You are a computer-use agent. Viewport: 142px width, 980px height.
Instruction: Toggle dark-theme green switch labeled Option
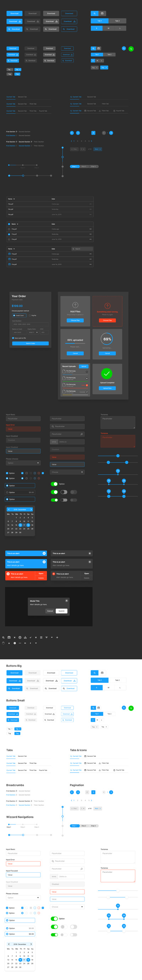click(x=54, y=484)
